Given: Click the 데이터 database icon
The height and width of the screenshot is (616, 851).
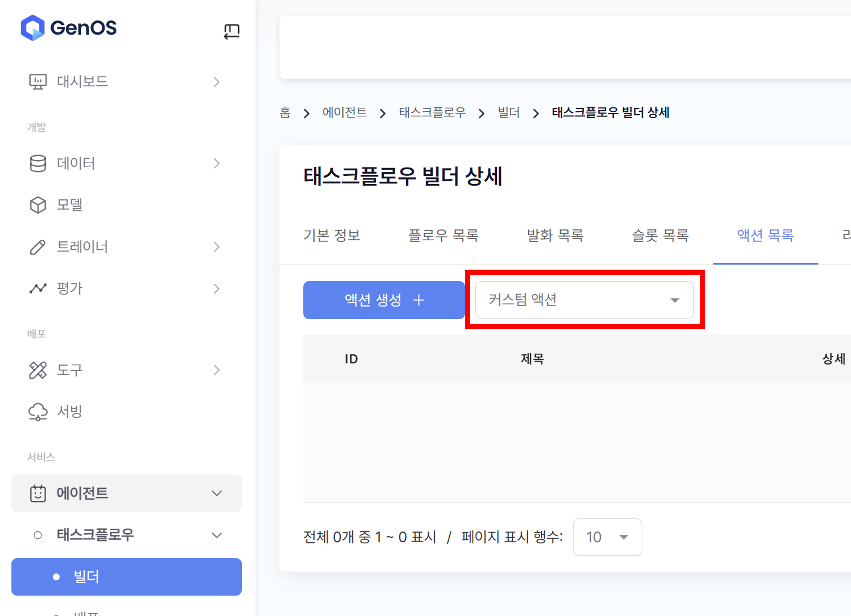Looking at the screenshot, I should 38,164.
